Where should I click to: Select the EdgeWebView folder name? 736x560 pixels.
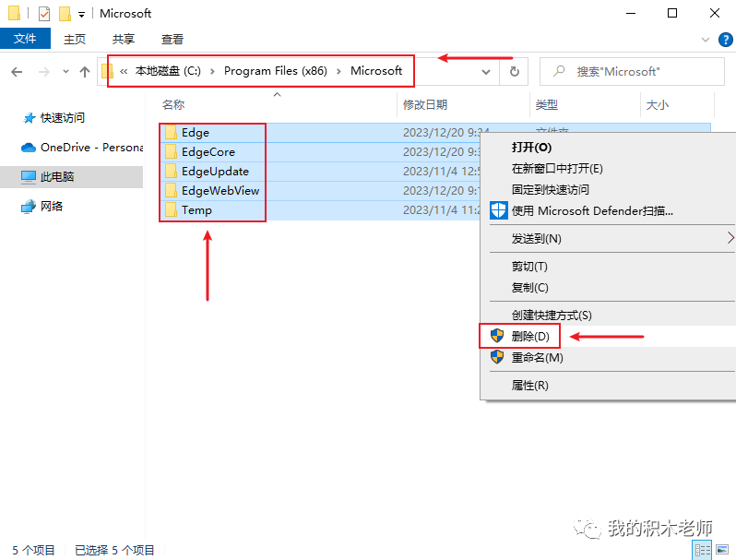(x=220, y=191)
